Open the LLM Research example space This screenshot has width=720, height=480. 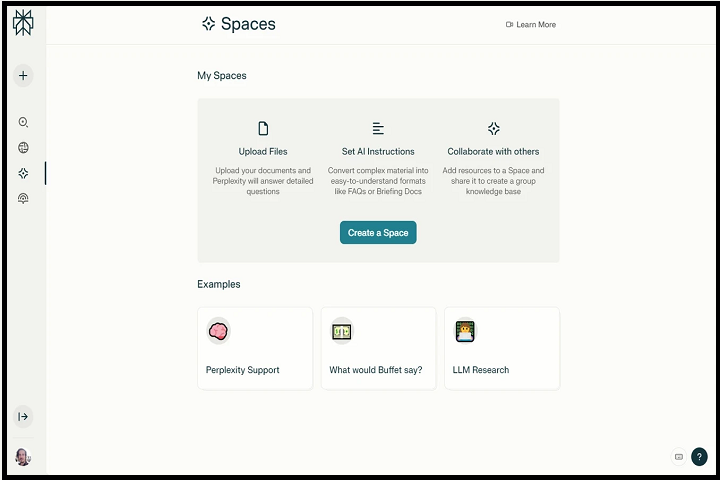click(x=502, y=349)
